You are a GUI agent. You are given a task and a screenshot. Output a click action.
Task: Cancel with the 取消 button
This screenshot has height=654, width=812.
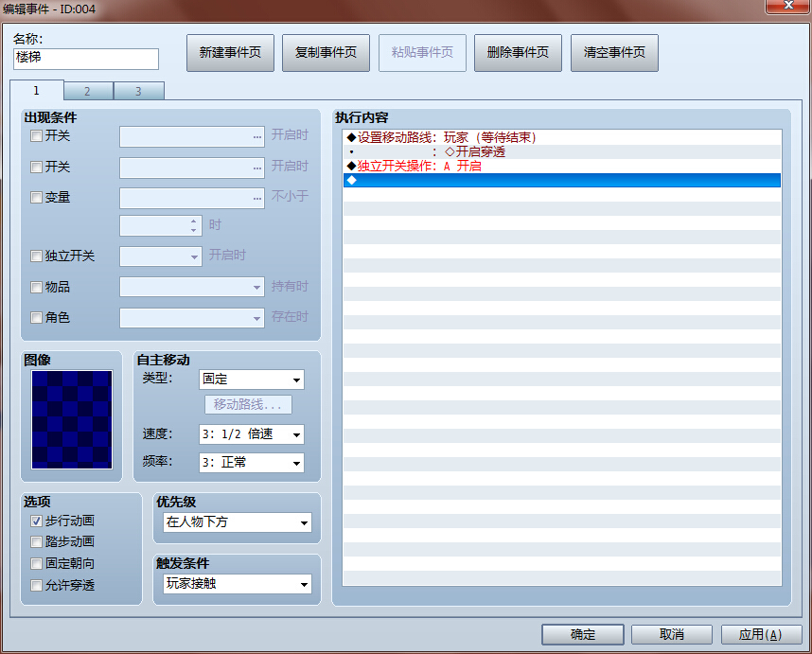coord(672,634)
